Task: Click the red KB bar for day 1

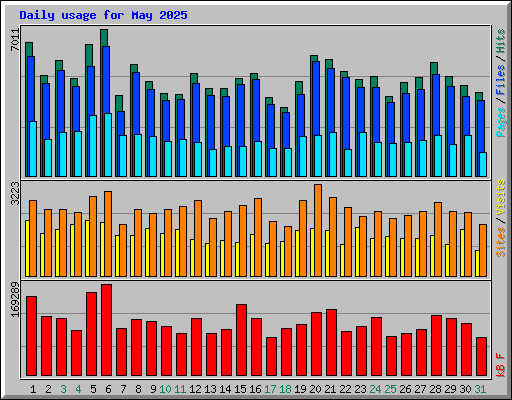Action: (32, 336)
